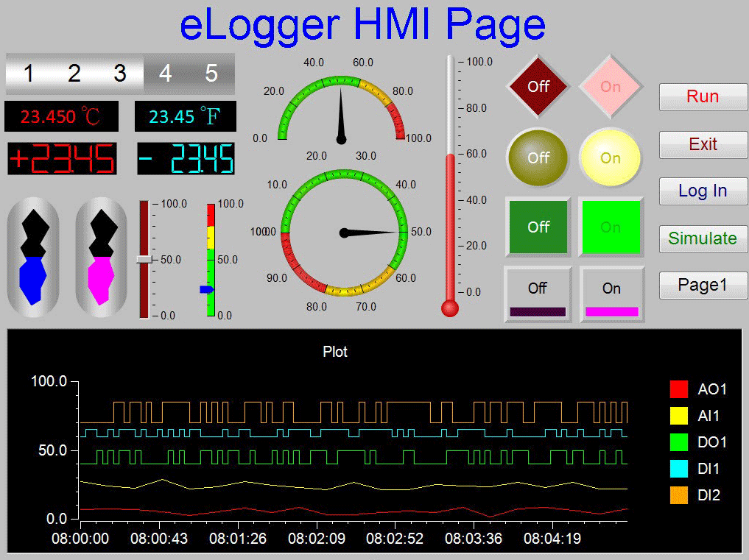Click the dark red vertical slider handle
The height and width of the screenshot is (560, 749).
[x=144, y=259]
